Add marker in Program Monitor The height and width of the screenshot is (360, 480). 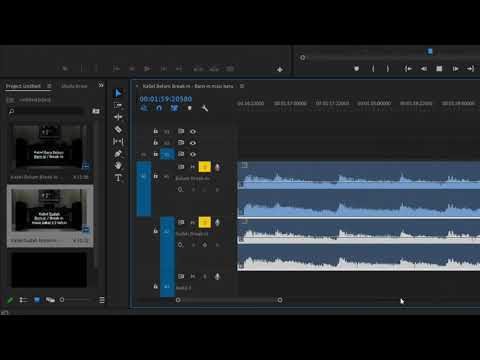click(x=356, y=69)
